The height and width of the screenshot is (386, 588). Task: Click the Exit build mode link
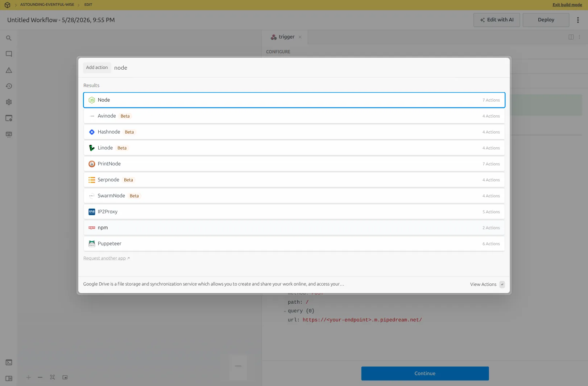click(567, 5)
